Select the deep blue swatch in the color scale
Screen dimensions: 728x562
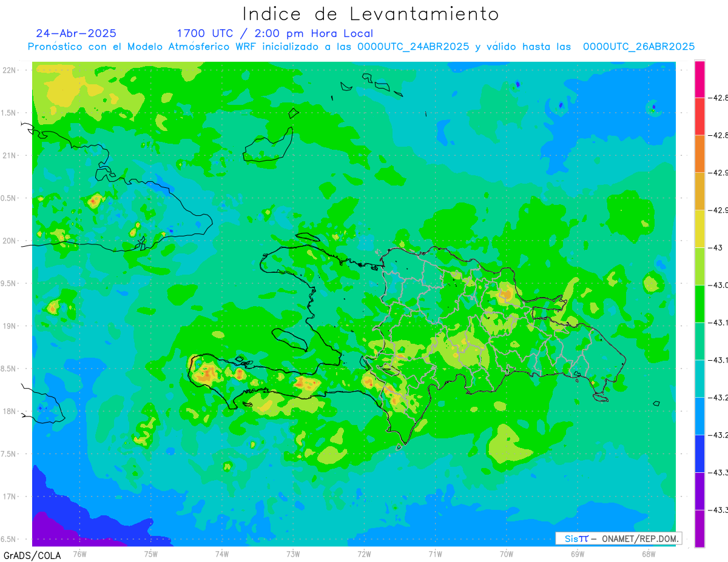pos(699,453)
